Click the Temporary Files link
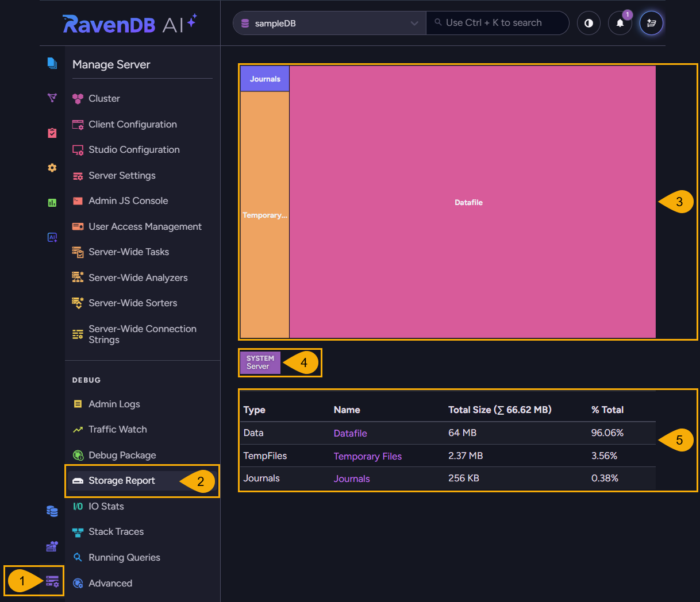Image resolution: width=700 pixels, height=602 pixels. (x=368, y=456)
